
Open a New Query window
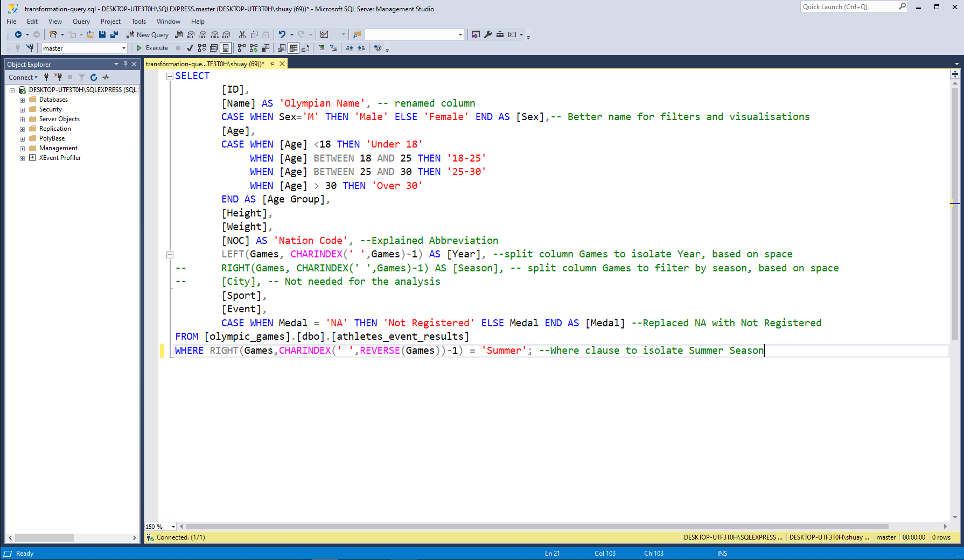coord(148,34)
